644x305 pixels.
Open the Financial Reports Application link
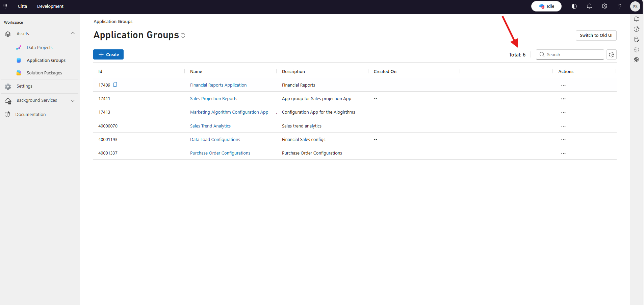218,85
